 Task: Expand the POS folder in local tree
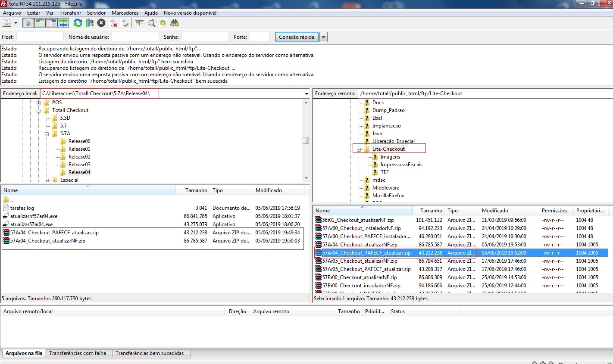pyautogui.click(x=39, y=103)
